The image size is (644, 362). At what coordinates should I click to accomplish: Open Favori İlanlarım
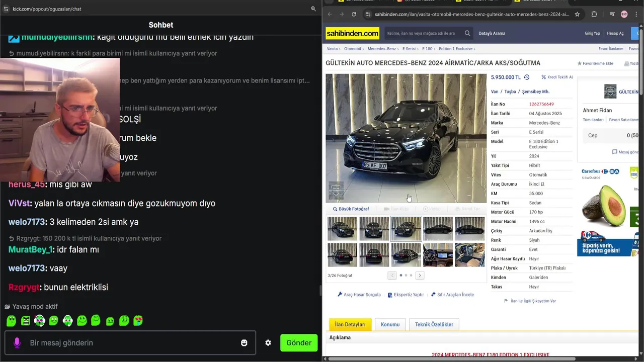611,49
